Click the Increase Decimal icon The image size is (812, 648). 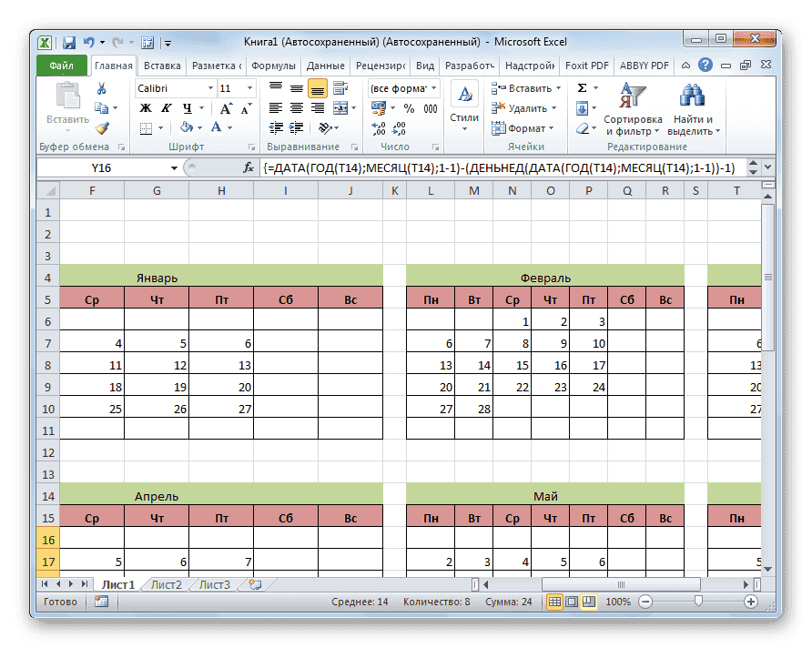click(378, 127)
